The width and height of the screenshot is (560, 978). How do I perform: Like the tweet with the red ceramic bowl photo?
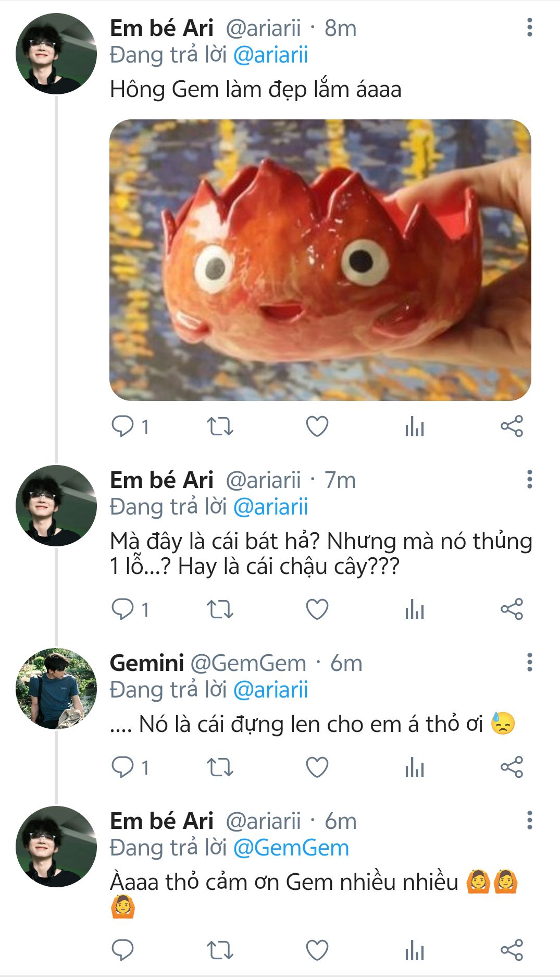pos(317,426)
